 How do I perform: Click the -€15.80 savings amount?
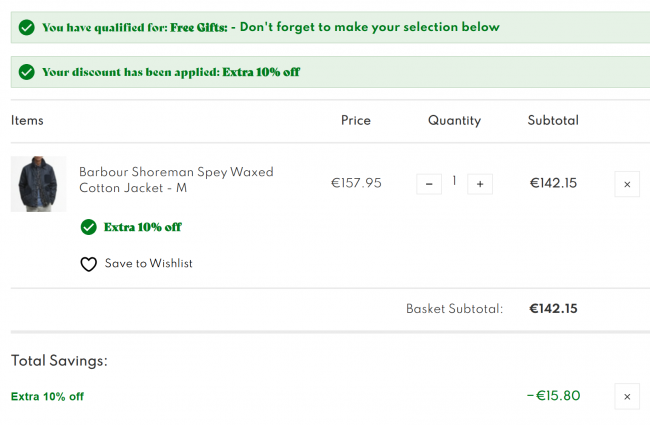(x=553, y=396)
